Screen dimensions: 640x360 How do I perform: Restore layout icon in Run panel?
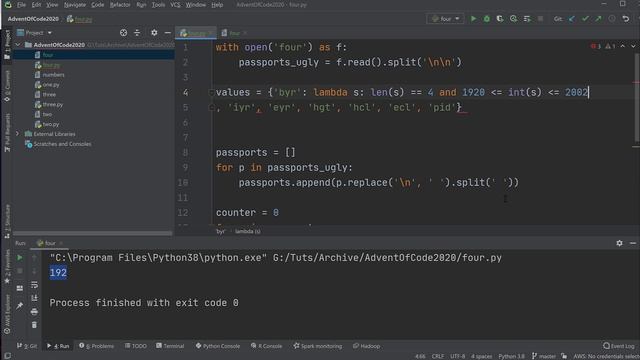(x=20, y=288)
